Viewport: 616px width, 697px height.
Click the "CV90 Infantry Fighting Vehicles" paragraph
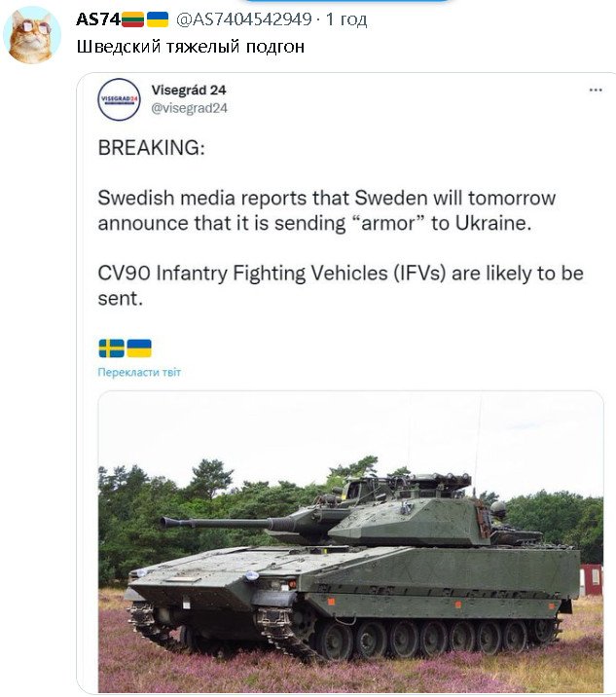341,284
